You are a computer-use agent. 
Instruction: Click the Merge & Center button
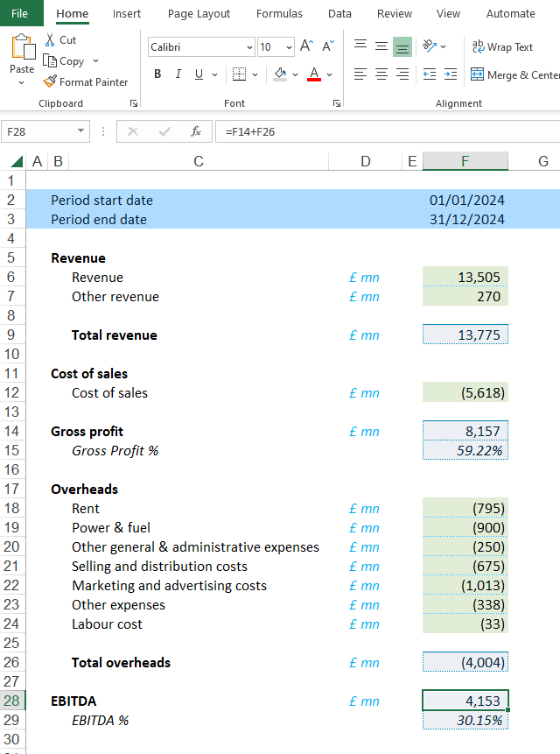pyautogui.click(x=514, y=75)
